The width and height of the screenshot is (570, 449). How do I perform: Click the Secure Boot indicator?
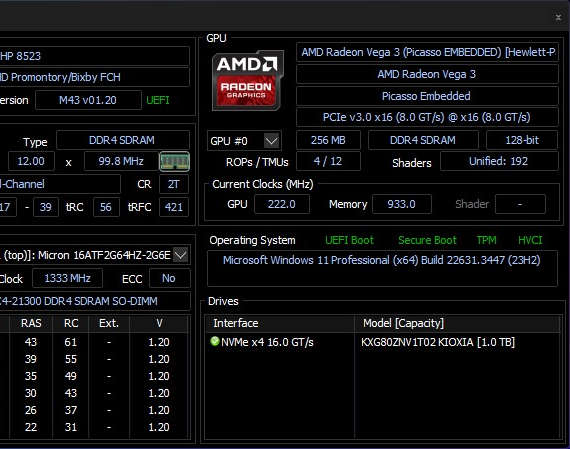pos(427,240)
